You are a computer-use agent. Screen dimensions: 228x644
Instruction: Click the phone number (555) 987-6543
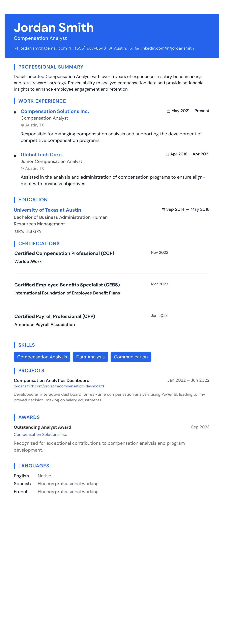pyautogui.click(x=90, y=48)
